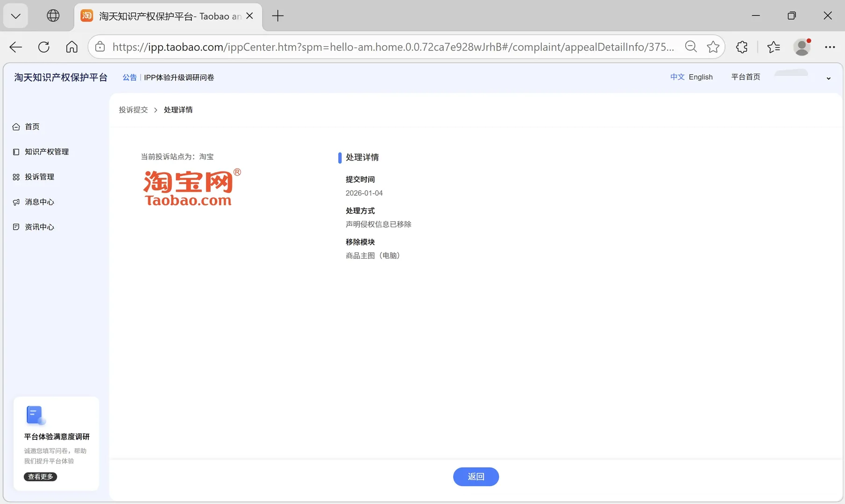The width and height of the screenshot is (845, 504).
Task: Open the browser profile avatar
Action: point(802,47)
